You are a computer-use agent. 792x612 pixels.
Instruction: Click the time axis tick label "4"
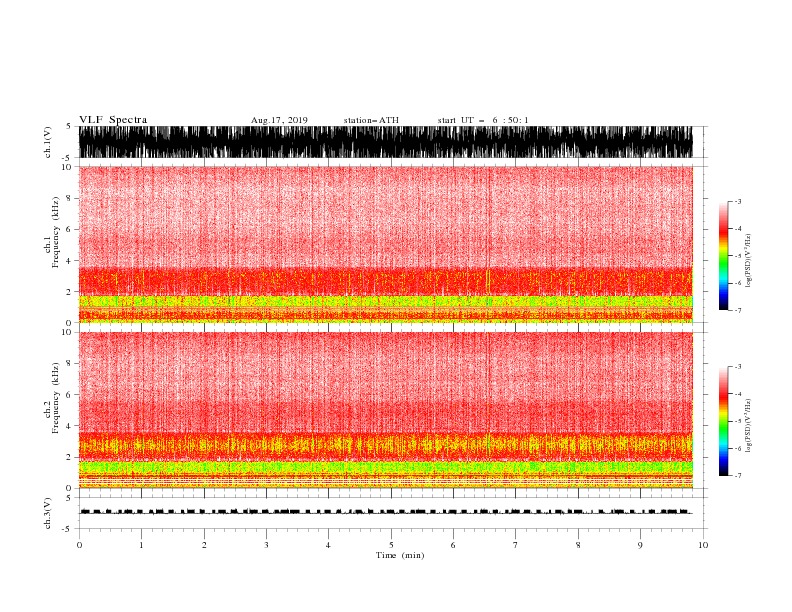tap(328, 545)
